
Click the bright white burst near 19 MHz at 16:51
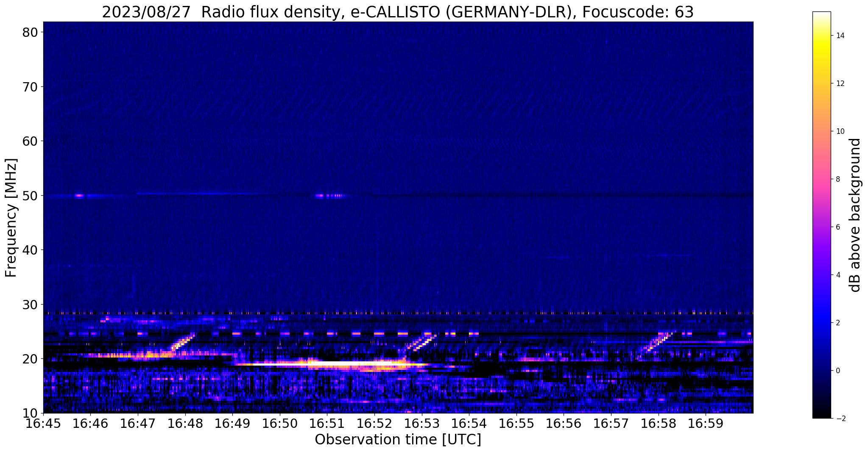tap(333, 364)
